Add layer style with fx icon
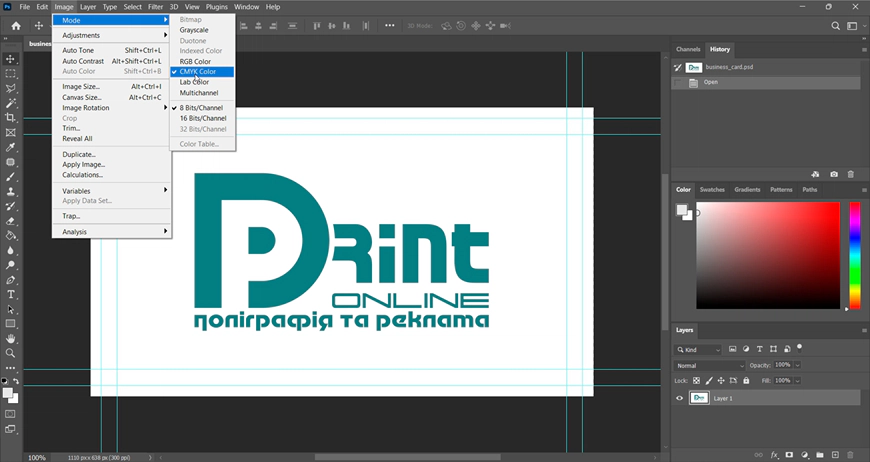Screen dimensions: 870x462 (x=775, y=455)
